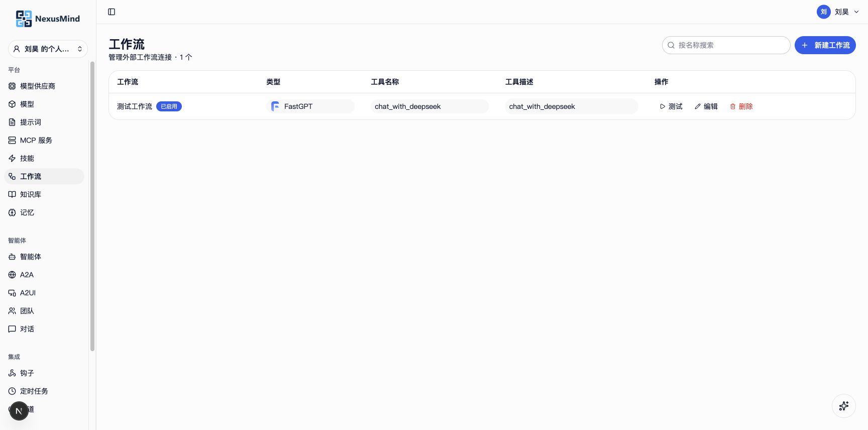Open 智能体 menu item
The image size is (868, 430).
coord(44,256)
